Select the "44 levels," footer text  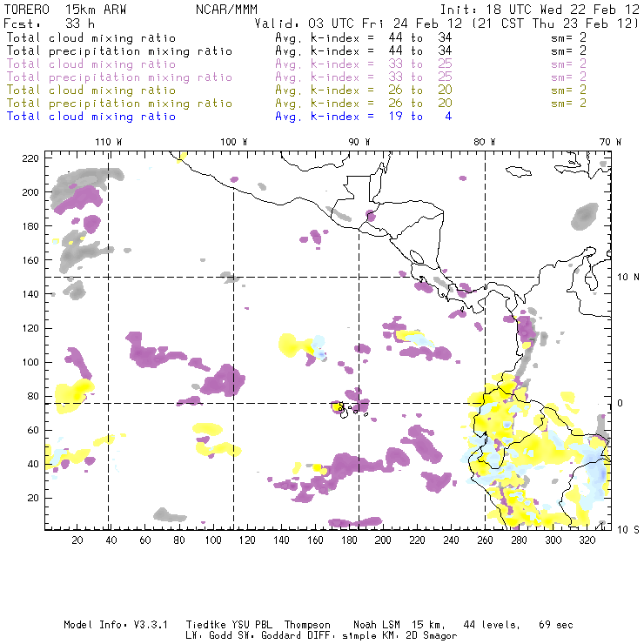click(492, 626)
